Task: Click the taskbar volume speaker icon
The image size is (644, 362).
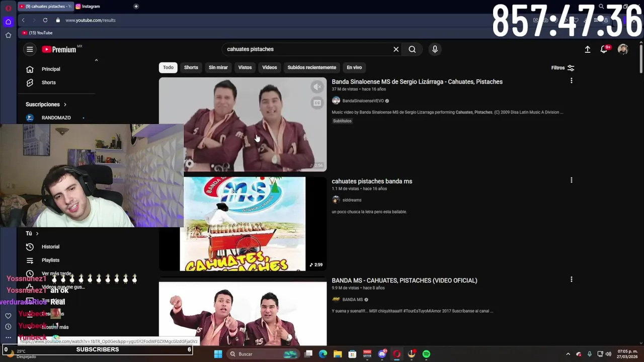Action: pyautogui.click(x=608, y=354)
